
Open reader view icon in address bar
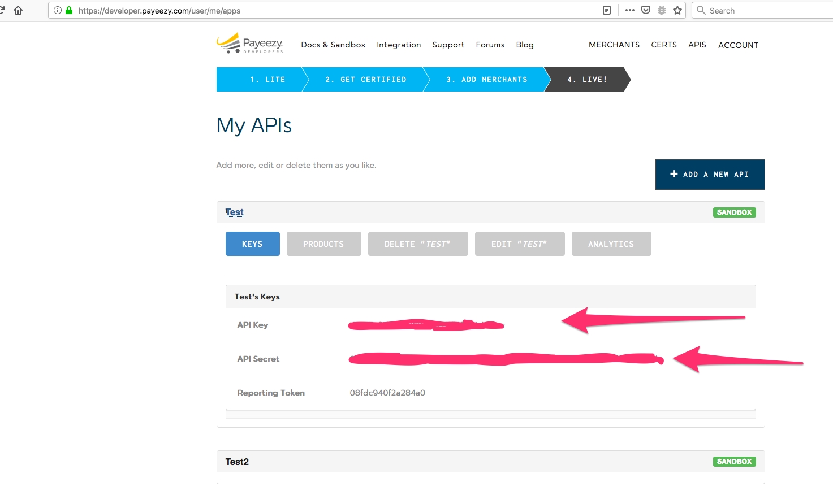point(607,10)
